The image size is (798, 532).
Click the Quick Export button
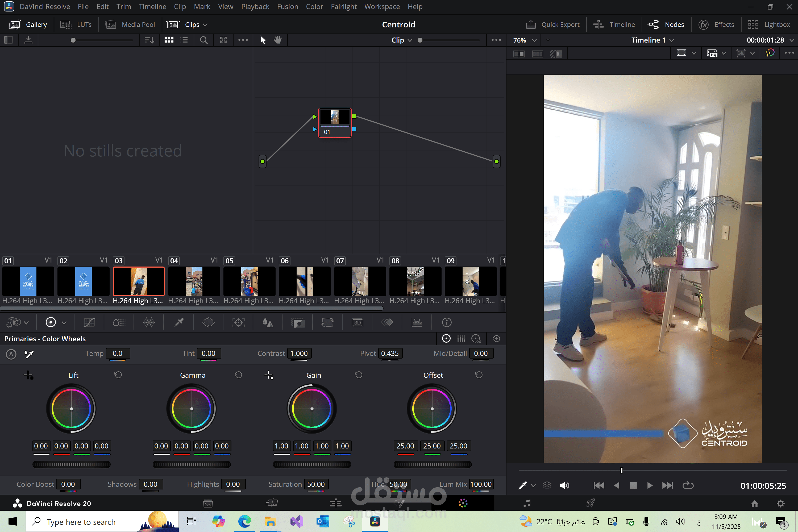(x=553, y=25)
